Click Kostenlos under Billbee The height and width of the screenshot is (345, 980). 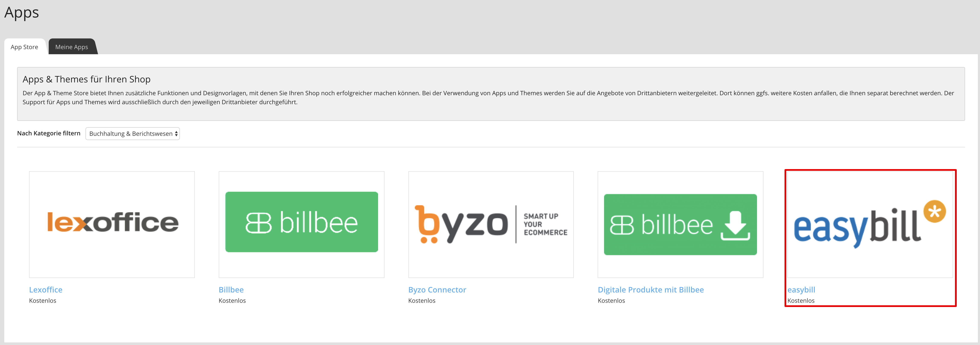click(232, 301)
